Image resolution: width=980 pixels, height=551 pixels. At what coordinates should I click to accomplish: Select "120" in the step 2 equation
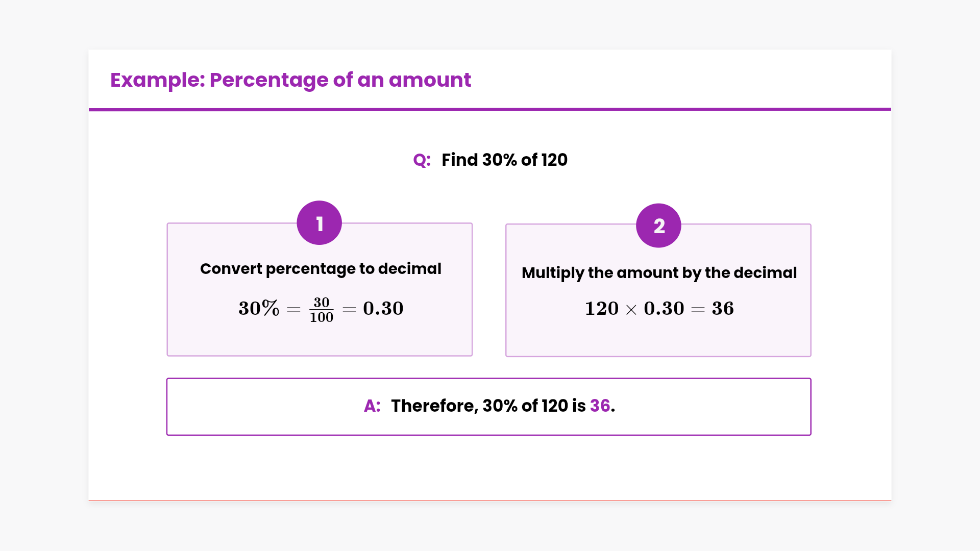click(x=601, y=309)
